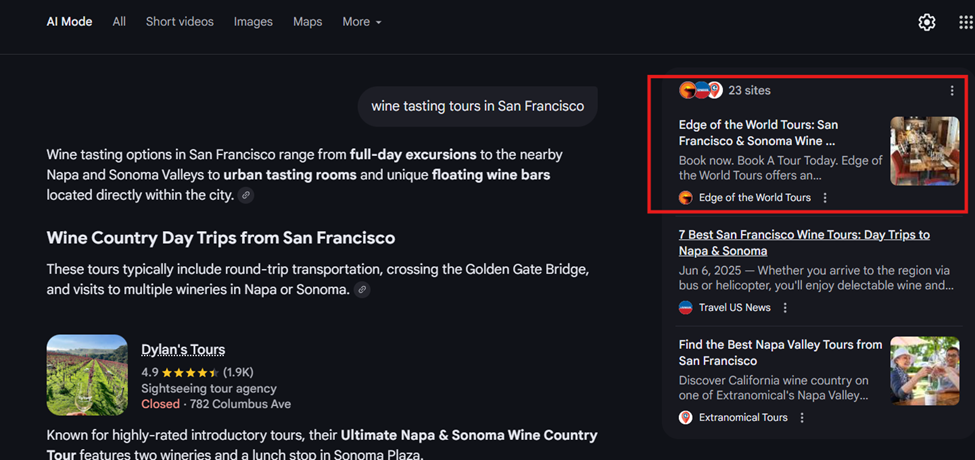Click the Dylan's Tours vineyard thumbnail
The width and height of the screenshot is (975, 460).
pyautogui.click(x=87, y=375)
